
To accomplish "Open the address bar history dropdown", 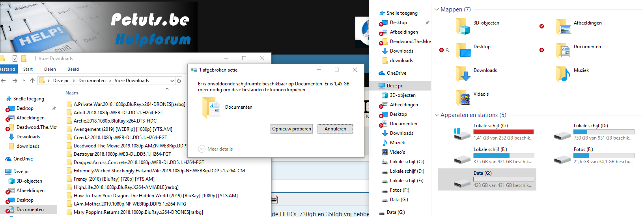I will 172,81.
